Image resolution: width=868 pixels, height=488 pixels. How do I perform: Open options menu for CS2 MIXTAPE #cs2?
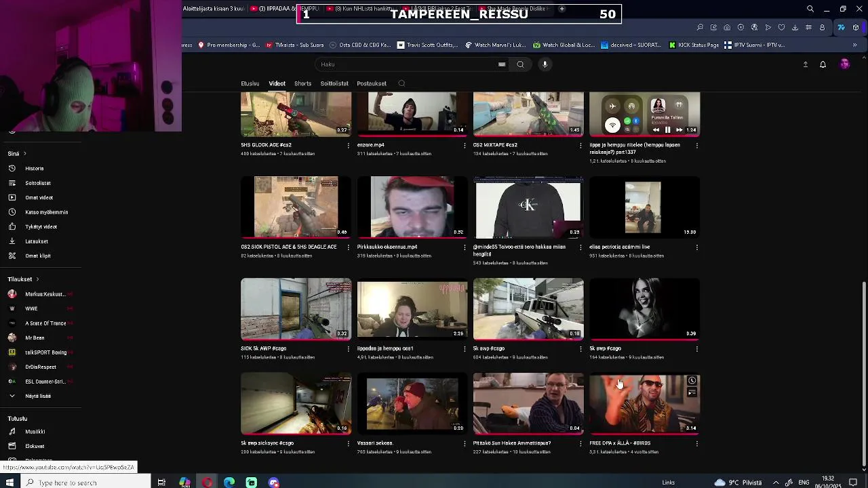pyautogui.click(x=580, y=145)
